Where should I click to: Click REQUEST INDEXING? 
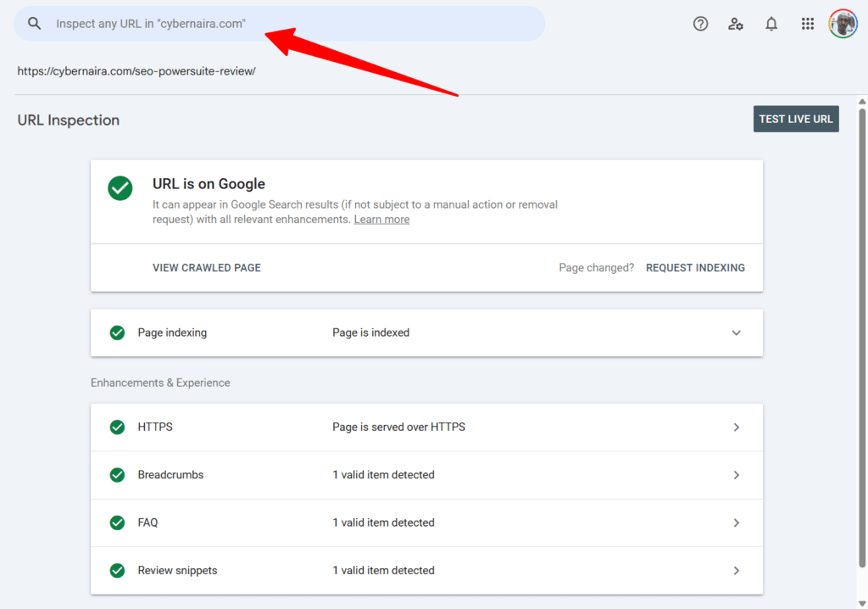click(x=695, y=268)
